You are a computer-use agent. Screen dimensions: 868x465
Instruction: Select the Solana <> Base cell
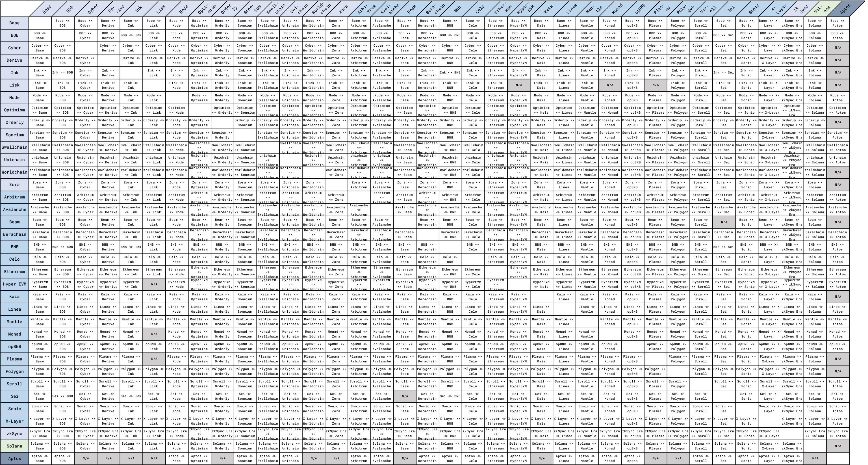40,446
